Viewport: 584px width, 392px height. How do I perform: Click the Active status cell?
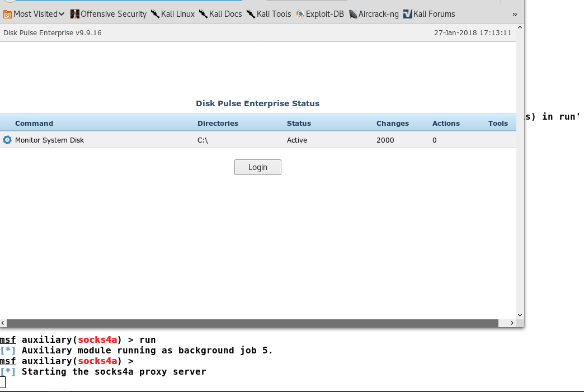[297, 140]
